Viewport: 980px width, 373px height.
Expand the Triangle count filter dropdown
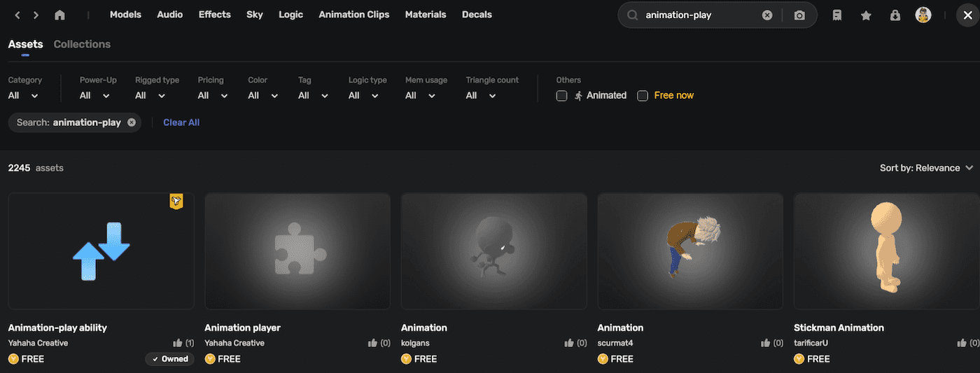coord(480,96)
